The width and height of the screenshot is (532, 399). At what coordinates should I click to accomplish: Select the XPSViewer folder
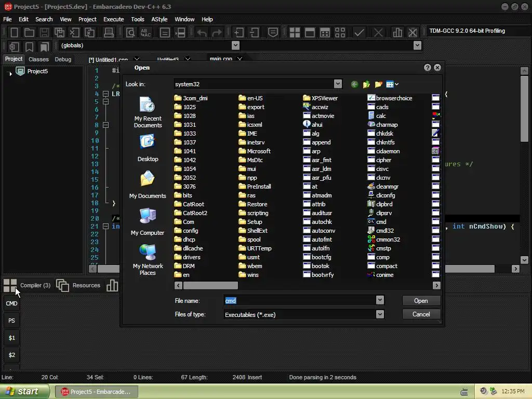(320, 98)
